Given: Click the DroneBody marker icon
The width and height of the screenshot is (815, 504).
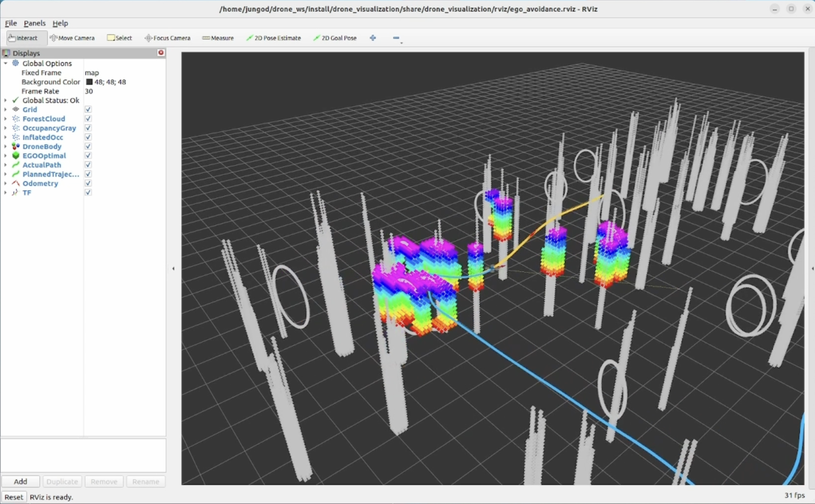Looking at the screenshot, I should (x=16, y=146).
